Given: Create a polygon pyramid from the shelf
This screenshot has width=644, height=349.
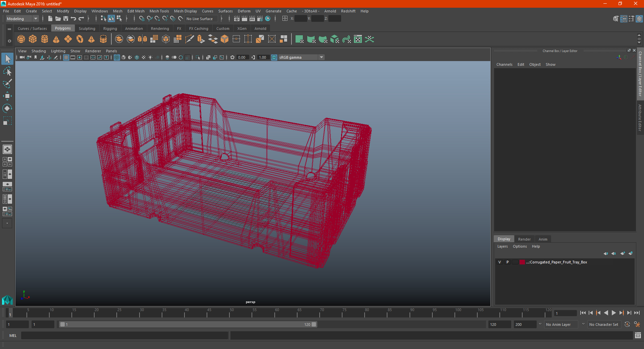Looking at the screenshot, I should click(92, 39).
